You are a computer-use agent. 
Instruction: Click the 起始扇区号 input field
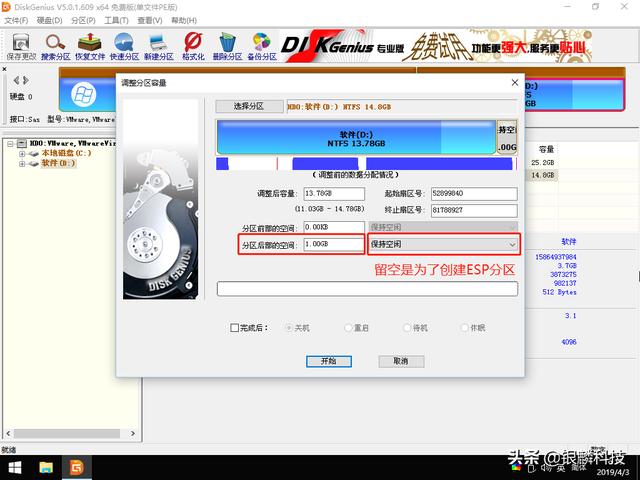[474, 193]
